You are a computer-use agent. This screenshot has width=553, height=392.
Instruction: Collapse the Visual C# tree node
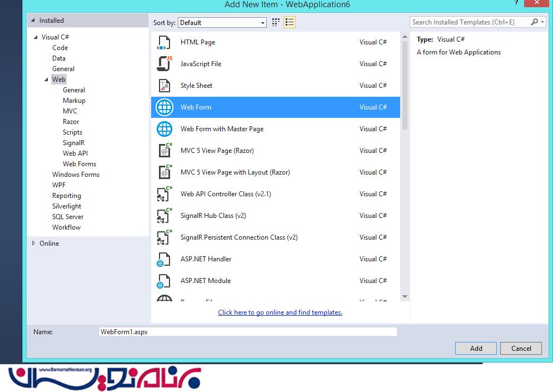36,37
